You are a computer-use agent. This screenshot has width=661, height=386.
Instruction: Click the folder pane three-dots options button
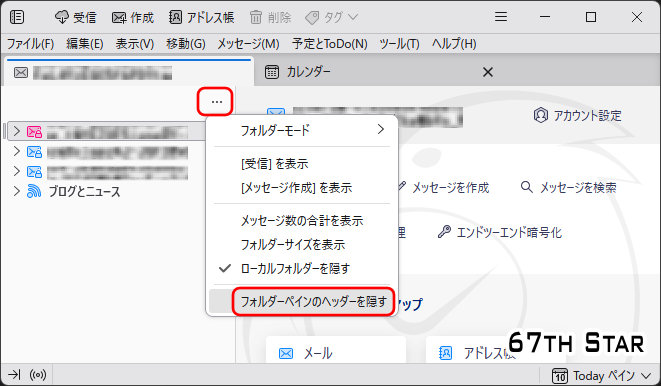[x=217, y=102]
